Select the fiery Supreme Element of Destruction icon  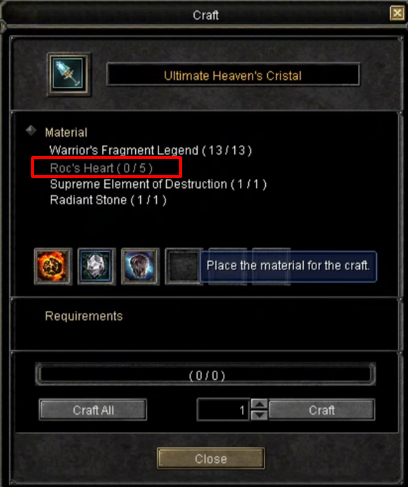click(53, 266)
